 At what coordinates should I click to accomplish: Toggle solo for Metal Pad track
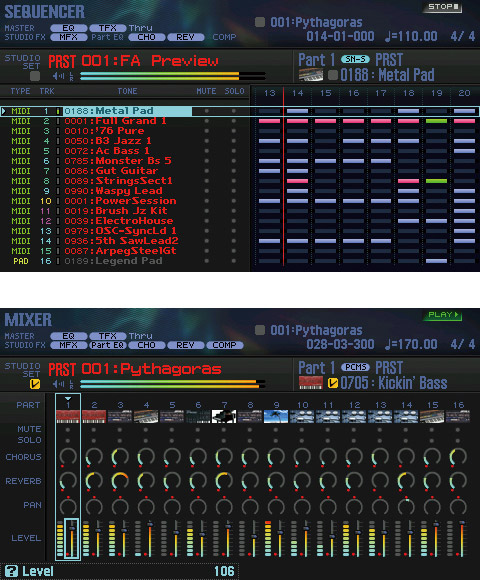click(234, 111)
